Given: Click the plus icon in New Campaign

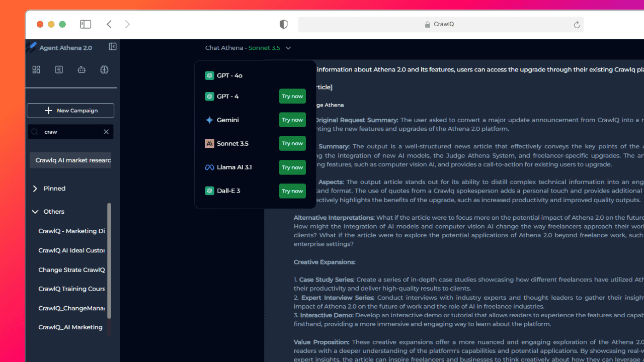Looking at the screenshot, I should click(x=48, y=111).
